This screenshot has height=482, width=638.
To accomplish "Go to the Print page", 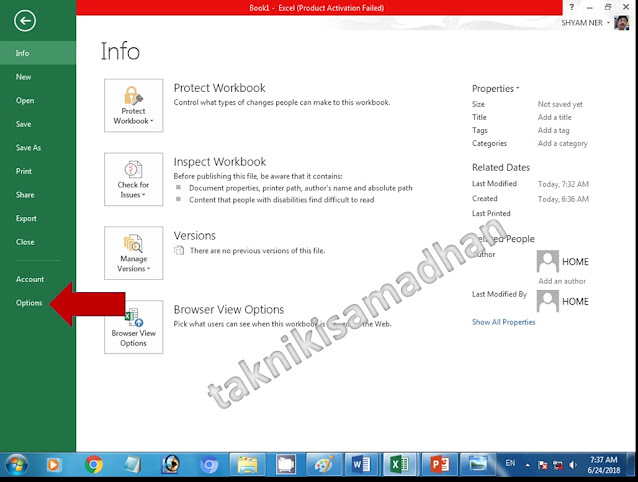I will [38, 171].
